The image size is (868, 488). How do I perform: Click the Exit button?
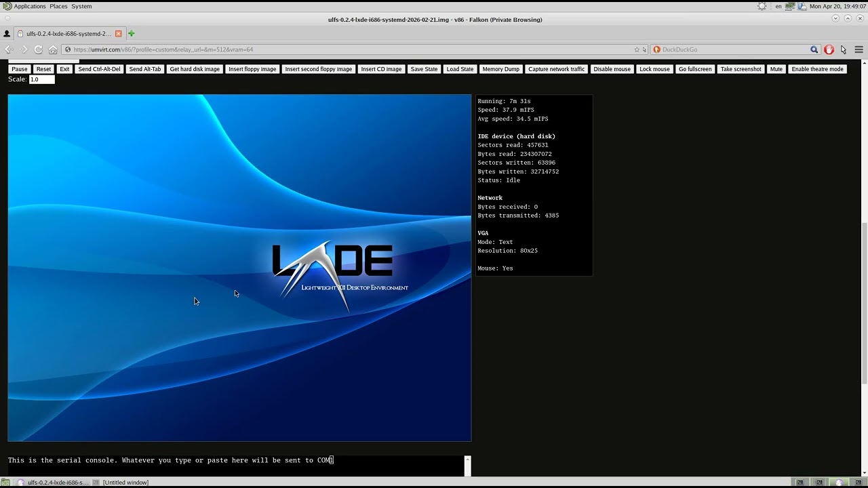pyautogui.click(x=64, y=69)
